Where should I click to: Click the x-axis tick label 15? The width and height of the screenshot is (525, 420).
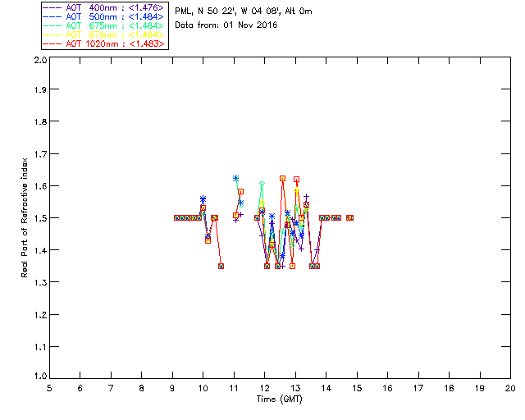point(357,388)
